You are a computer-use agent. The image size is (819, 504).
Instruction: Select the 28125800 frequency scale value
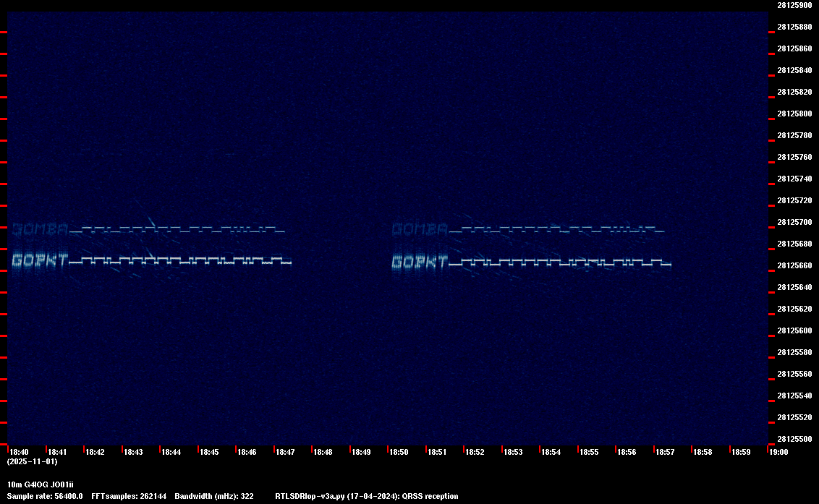coord(794,114)
